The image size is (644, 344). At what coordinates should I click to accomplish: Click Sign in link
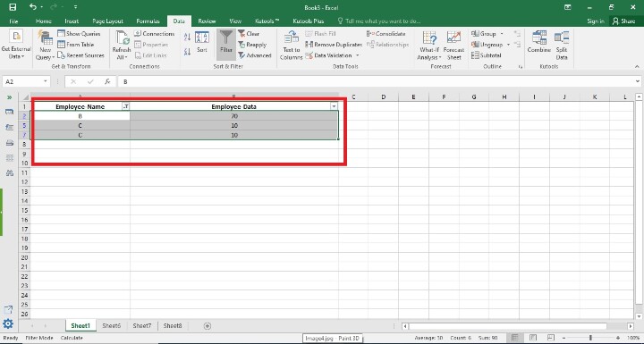596,21
